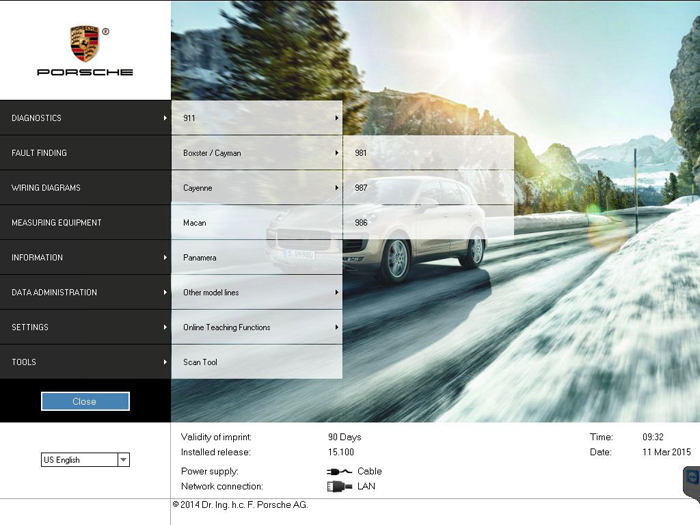The height and width of the screenshot is (525, 700).
Task: Click the Cable power supply label
Action: pos(370,471)
